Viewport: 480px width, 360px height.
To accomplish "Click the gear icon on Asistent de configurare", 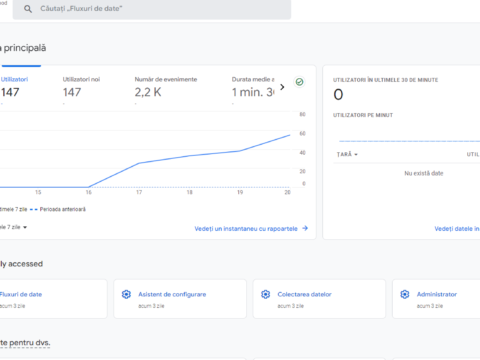I will point(126,294).
